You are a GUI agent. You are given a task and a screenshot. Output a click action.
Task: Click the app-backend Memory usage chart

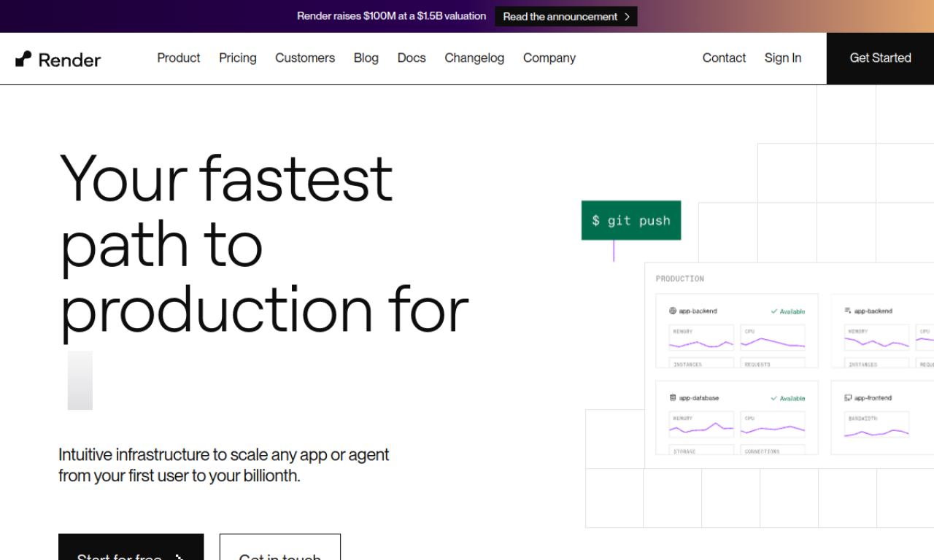[701, 341]
